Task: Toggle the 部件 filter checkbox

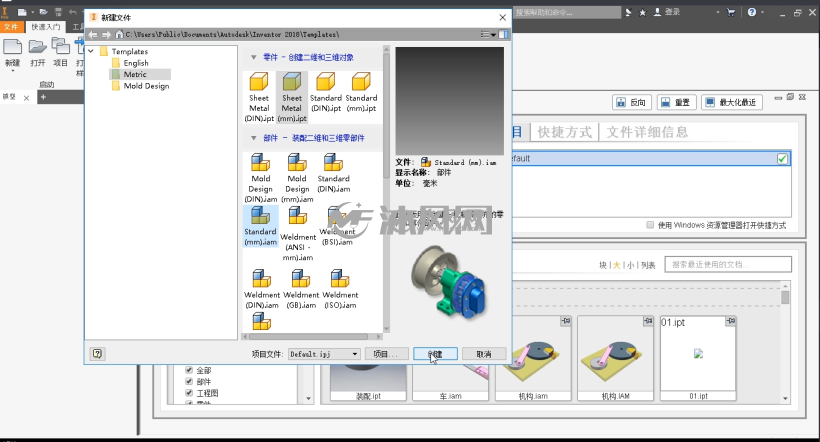Action: click(x=189, y=381)
